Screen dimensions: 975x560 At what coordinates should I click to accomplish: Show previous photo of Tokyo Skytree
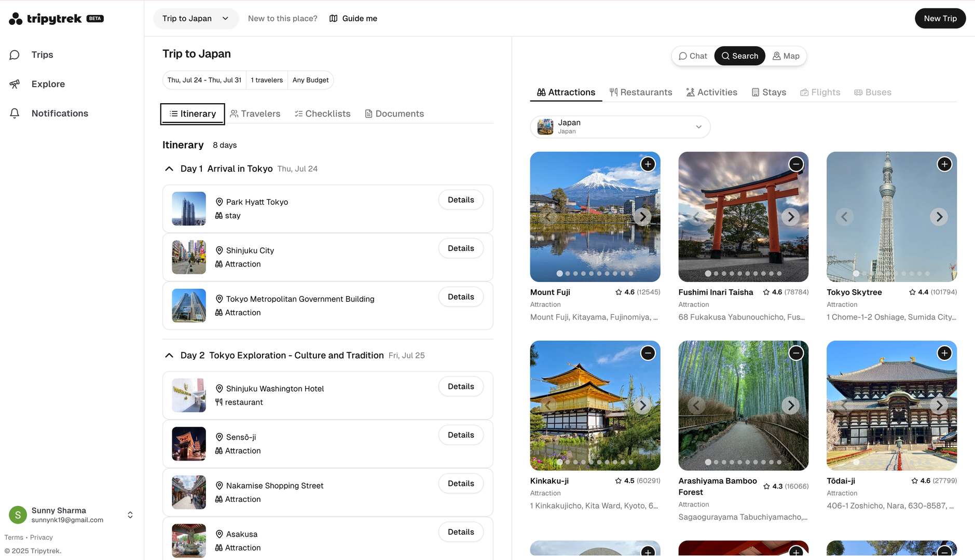[844, 217]
